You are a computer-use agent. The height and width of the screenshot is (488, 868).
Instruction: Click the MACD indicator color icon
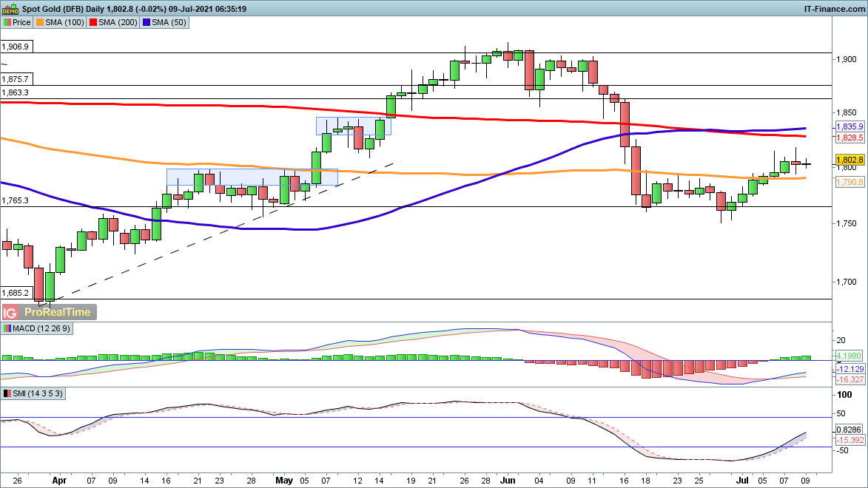click(x=7, y=328)
